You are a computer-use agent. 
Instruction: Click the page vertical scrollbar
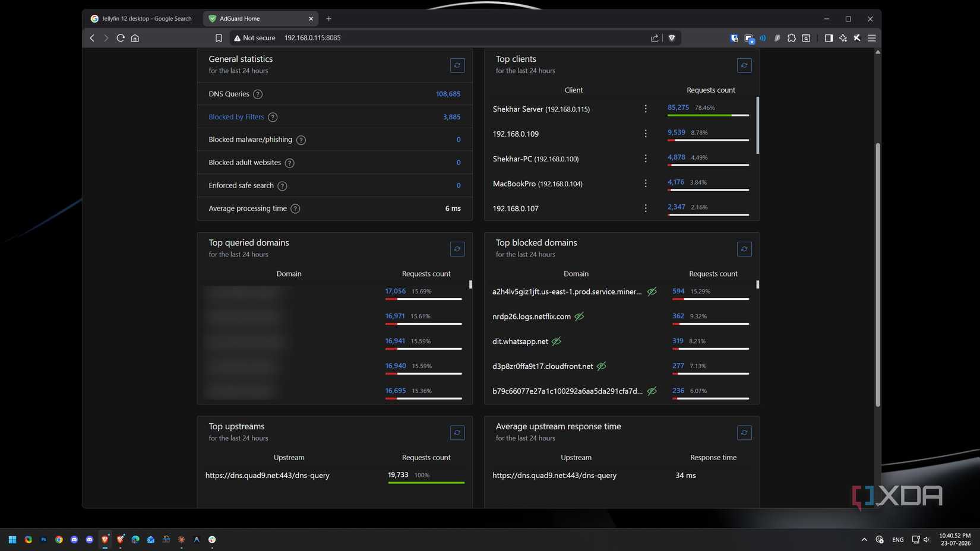[x=878, y=274]
